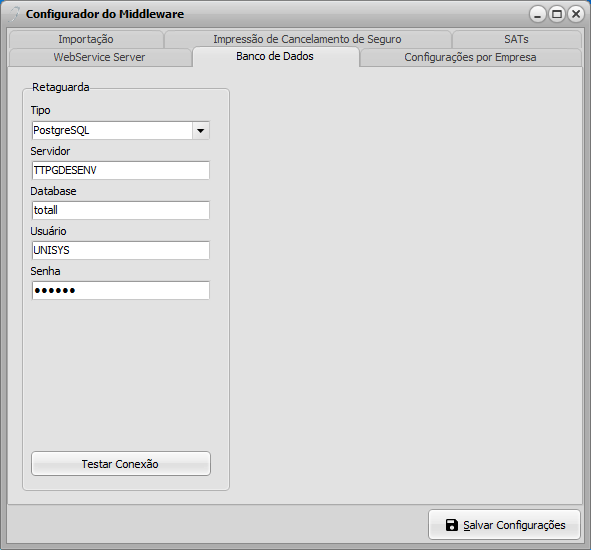The width and height of the screenshot is (591, 550).
Task: Click the Usuário field with UNISYS
Action: [121, 250]
